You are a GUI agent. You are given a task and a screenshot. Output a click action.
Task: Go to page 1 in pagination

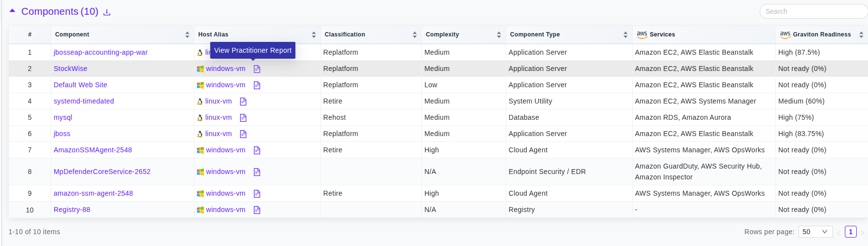850,232
